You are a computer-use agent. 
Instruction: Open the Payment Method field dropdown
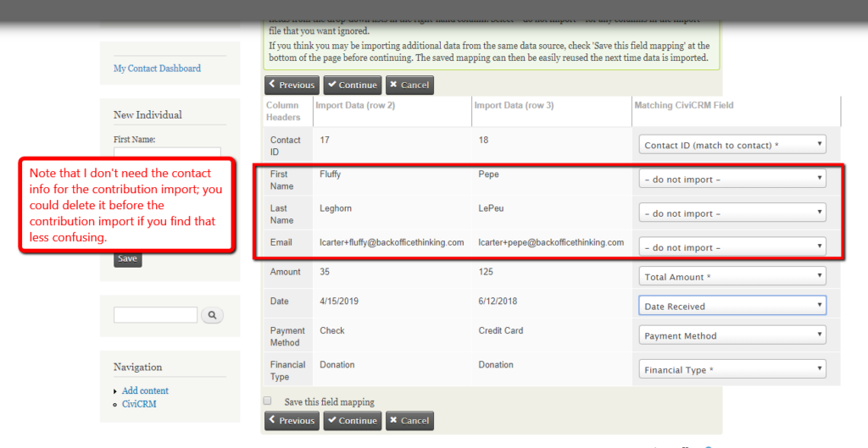tap(732, 335)
